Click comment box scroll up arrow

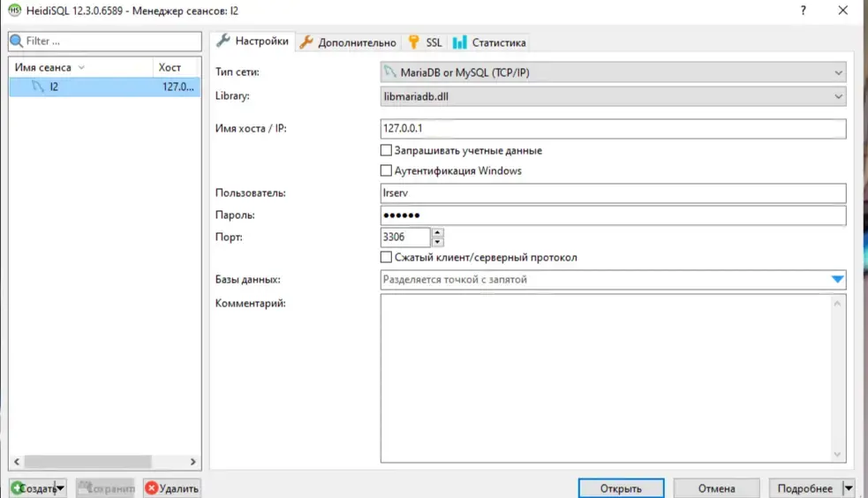tap(837, 303)
